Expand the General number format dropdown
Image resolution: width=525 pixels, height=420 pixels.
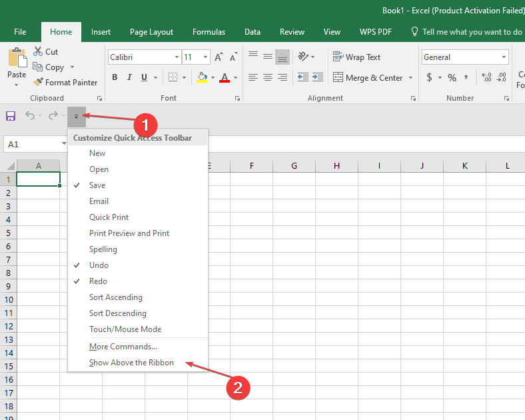coord(504,57)
